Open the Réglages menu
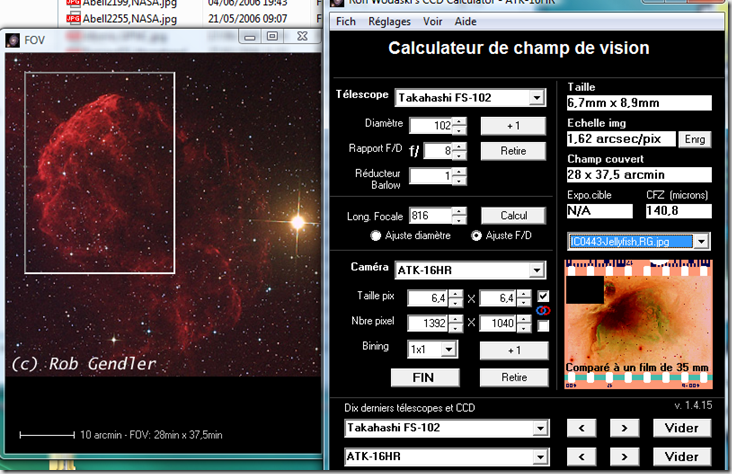This screenshot has width=732, height=474. [x=389, y=21]
